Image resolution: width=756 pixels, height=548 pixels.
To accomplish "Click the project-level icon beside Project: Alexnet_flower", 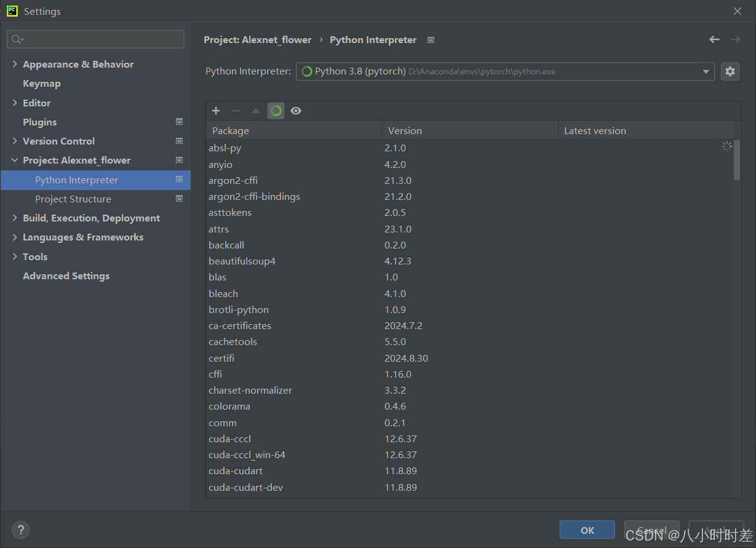I will pos(179,160).
